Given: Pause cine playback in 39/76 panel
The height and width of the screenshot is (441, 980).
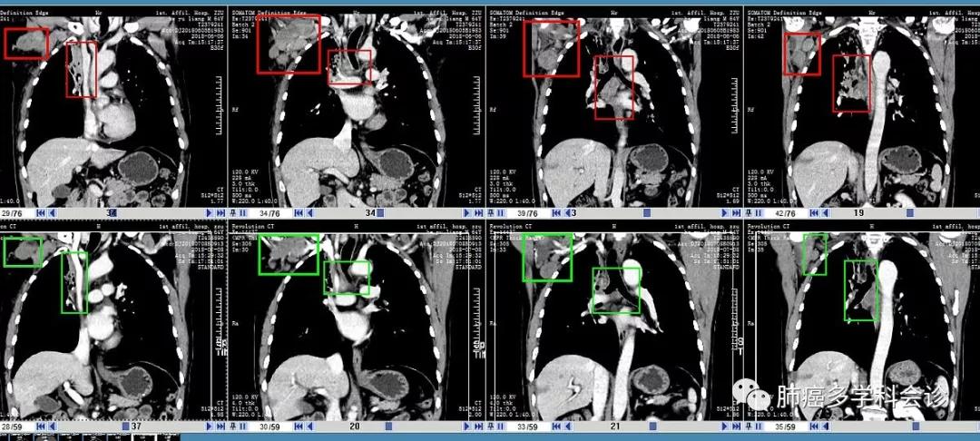Looking at the screenshot, I should 501,213.
